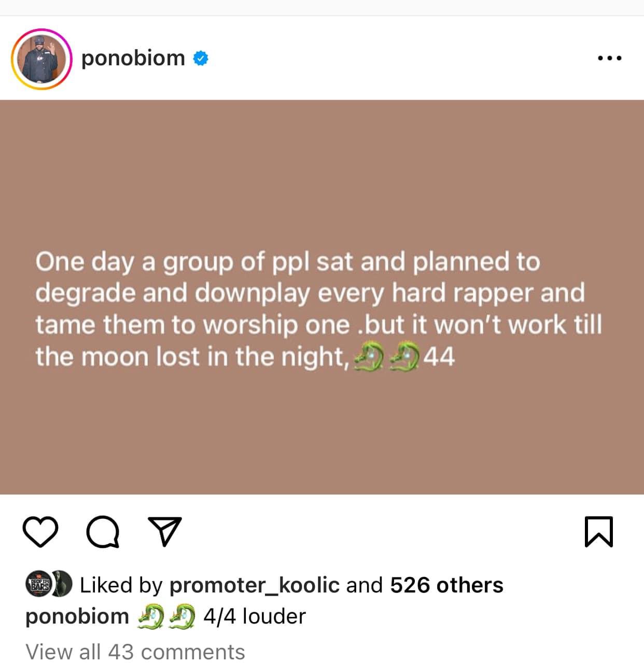644x663 pixels.
Task: Share the post with the paper plane icon
Action: (165, 532)
